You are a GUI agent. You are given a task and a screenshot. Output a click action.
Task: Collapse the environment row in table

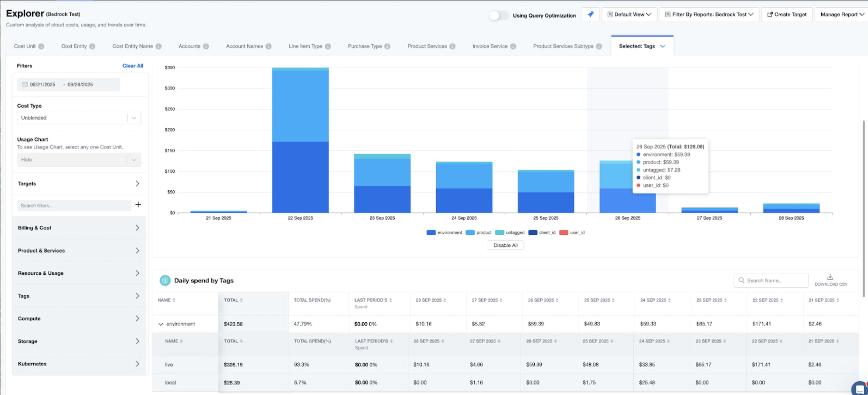(x=161, y=324)
